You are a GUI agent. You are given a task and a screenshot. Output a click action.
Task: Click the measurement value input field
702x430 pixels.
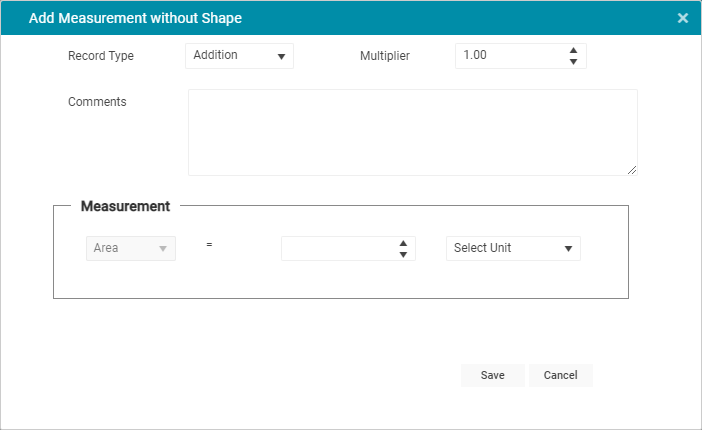tap(339, 249)
